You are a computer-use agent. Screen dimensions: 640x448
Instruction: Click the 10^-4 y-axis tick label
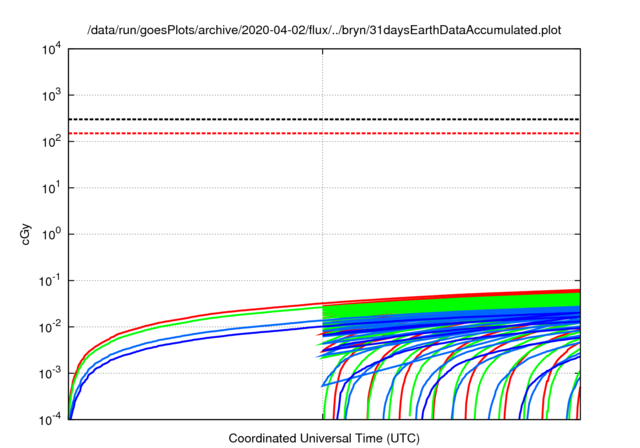51,420
